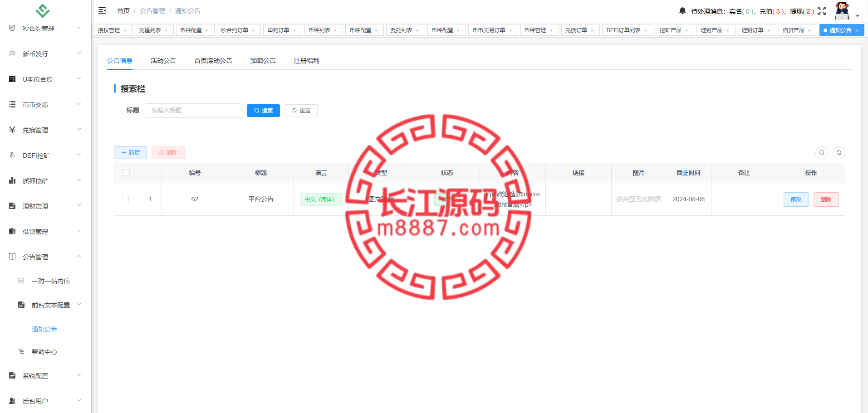Focus the 标题 search input field
868x413 pixels.
193,111
